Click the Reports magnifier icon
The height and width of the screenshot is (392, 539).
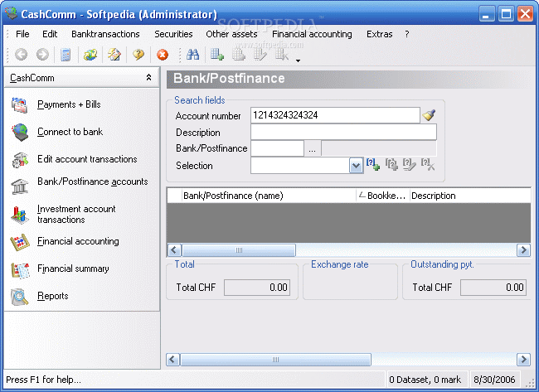pyautogui.click(x=20, y=297)
